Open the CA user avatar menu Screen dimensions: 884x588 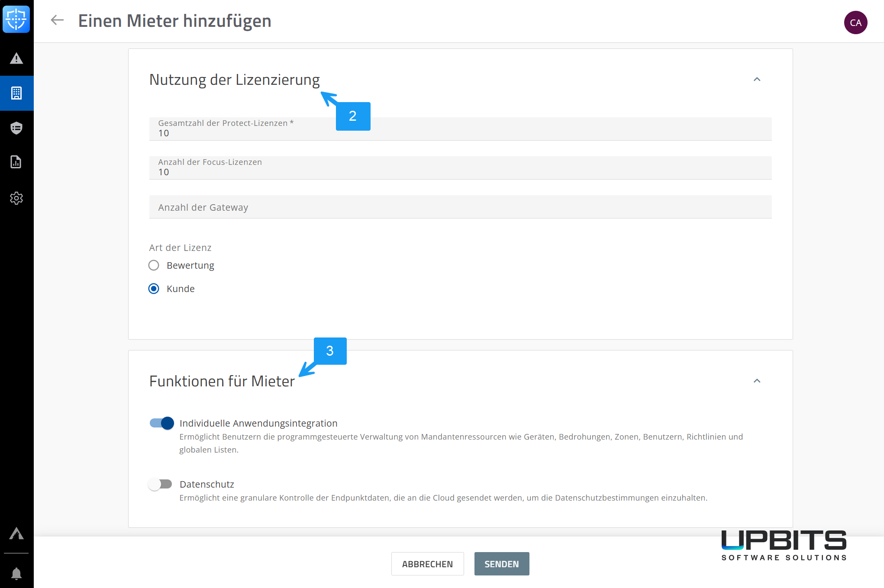(x=855, y=22)
